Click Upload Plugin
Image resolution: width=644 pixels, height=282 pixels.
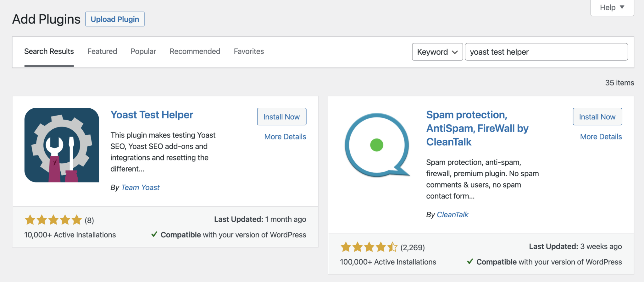[x=114, y=19]
